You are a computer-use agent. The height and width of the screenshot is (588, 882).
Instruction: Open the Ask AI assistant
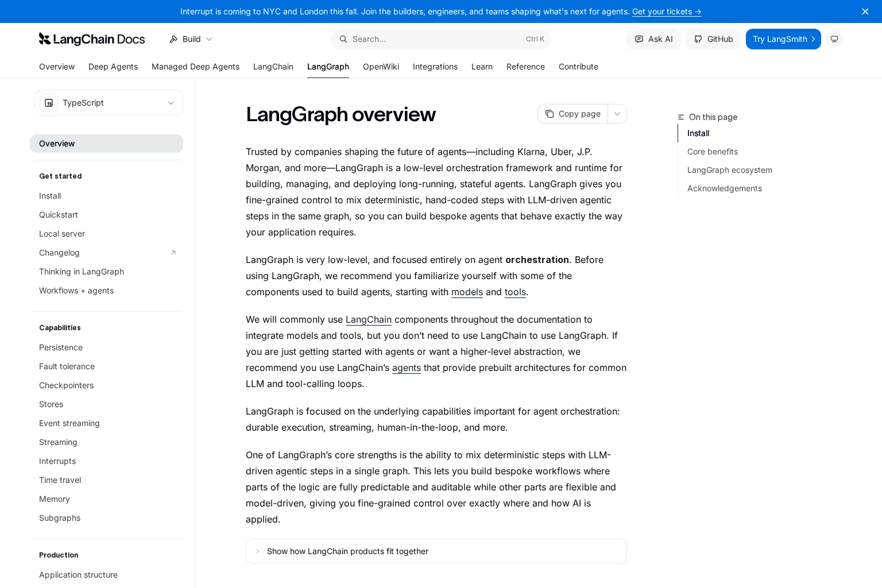pos(653,39)
